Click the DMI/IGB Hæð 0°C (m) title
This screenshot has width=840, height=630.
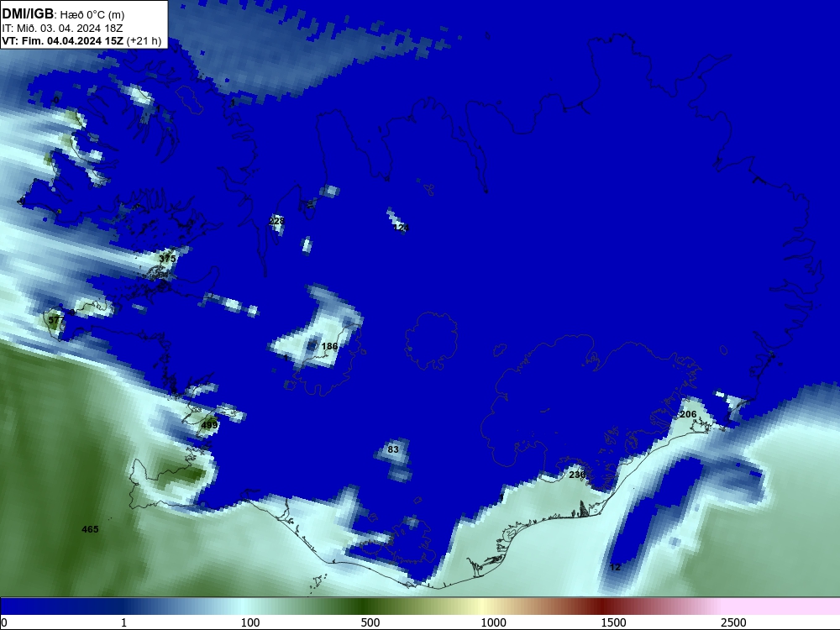(x=63, y=14)
